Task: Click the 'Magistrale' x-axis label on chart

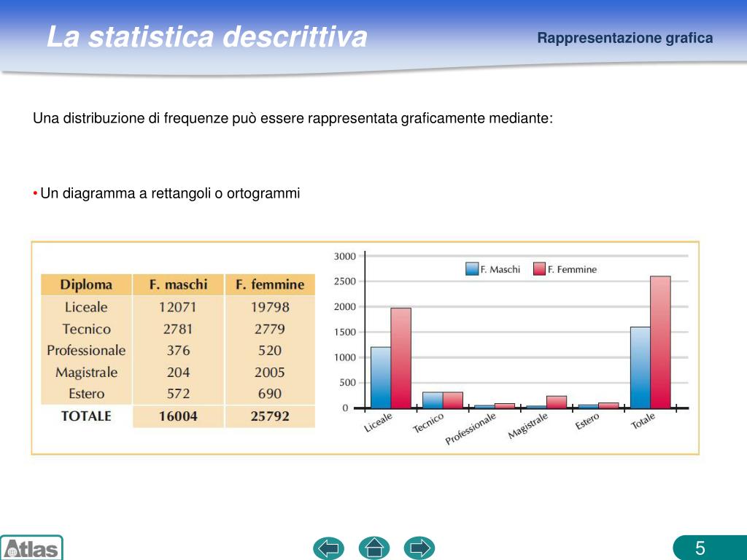Action: pyautogui.click(x=528, y=426)
